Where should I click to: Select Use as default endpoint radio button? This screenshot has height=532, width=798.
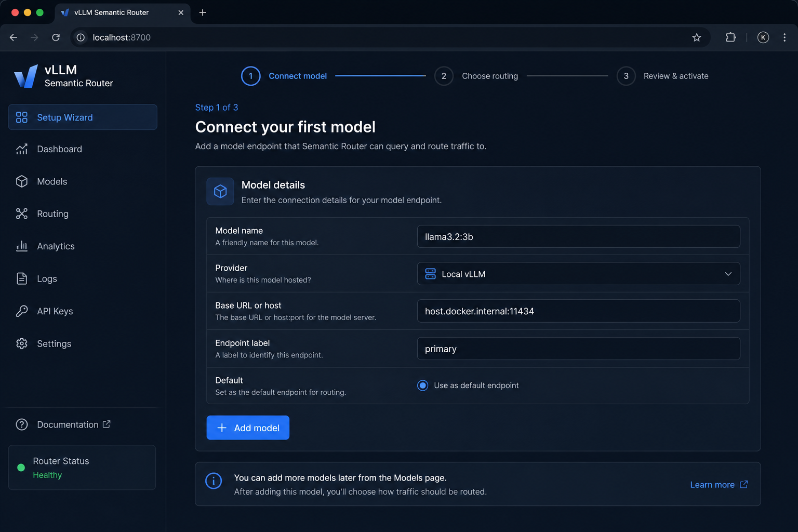423,385
